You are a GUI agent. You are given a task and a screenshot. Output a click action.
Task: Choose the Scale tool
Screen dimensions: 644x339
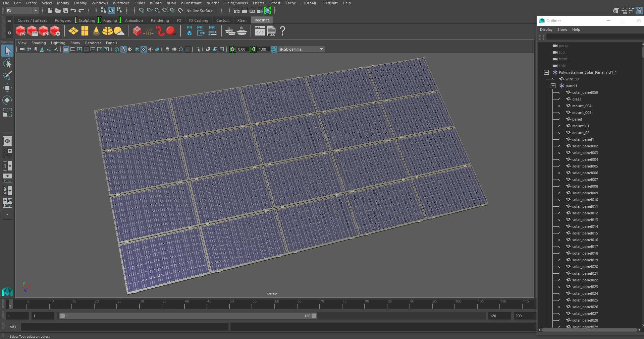[7, 112]
